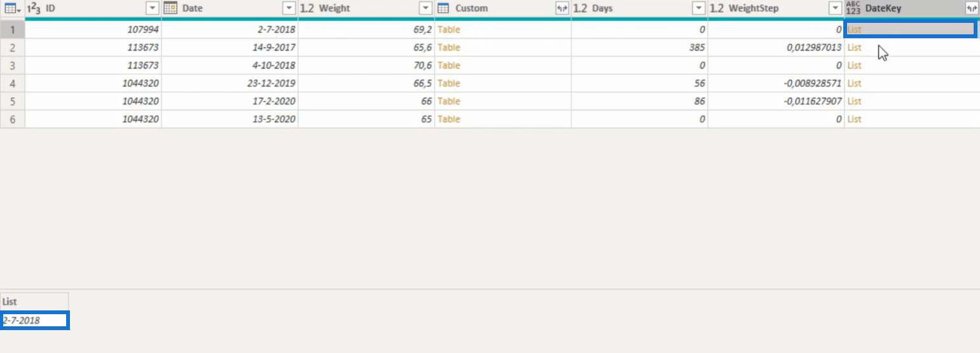Open the DateKey List link in row 2
This screenshot has height=353, width=980.
[x=854, y=48]
